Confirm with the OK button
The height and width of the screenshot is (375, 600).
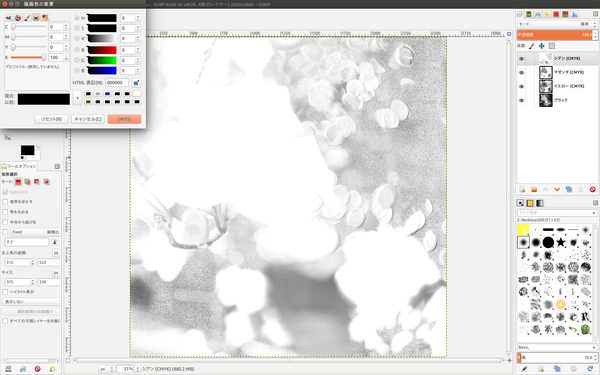tap(124, 119)
